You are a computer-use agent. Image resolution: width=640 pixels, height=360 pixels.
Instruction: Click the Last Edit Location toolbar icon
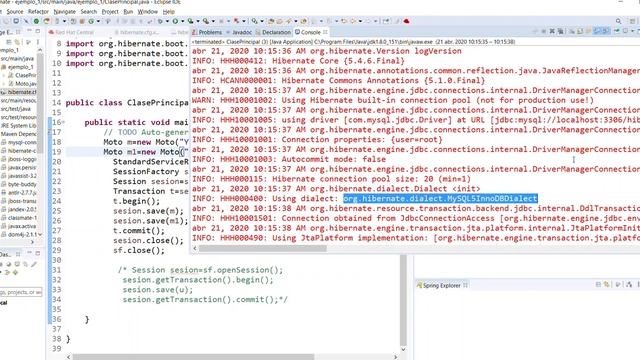click(x=344, y=21)
